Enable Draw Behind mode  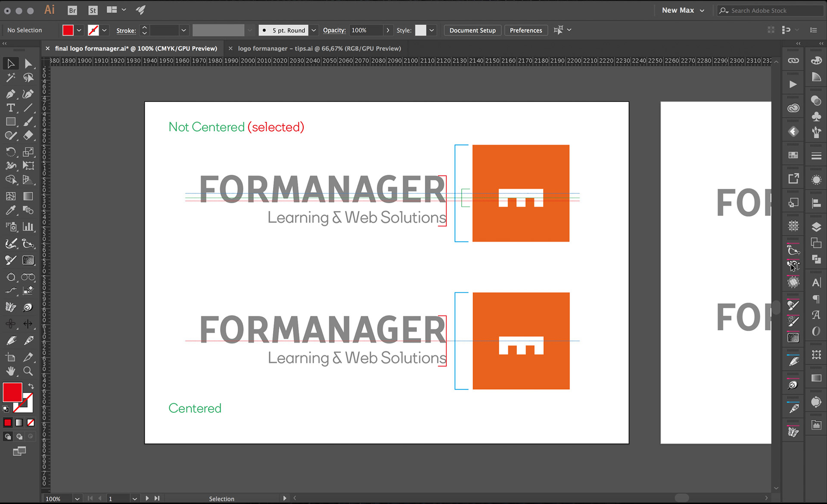pos(19,436)
